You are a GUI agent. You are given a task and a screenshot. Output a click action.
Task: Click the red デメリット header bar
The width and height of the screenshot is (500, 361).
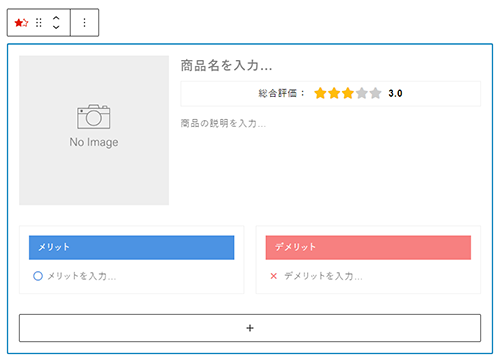(x=368, y=247)
